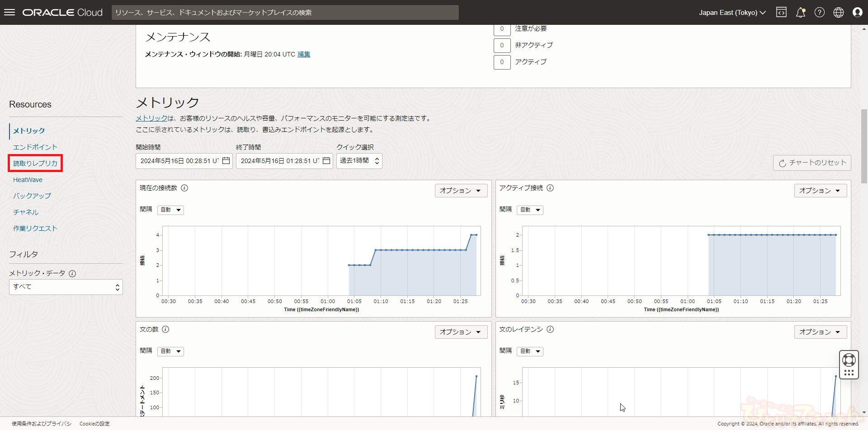Click the チャートのリセット button
This screenshot has width=868, height=430.
(x=812, y=163)
